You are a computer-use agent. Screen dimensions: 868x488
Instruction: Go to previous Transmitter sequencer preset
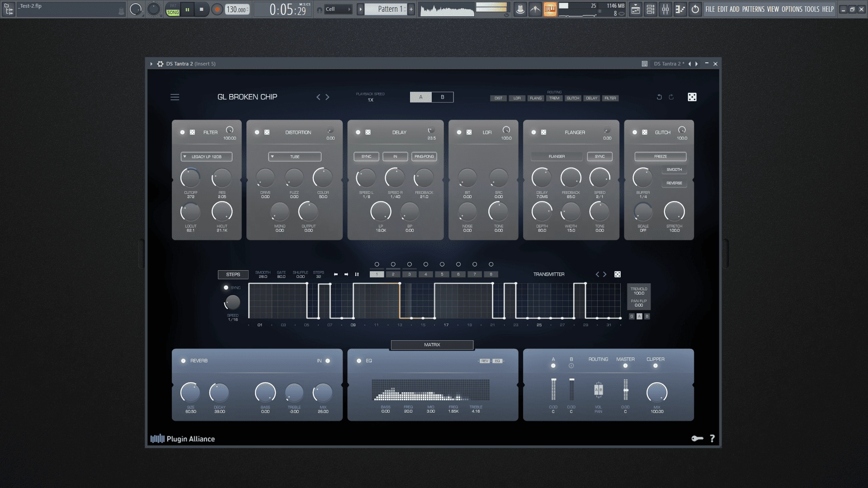597,274
